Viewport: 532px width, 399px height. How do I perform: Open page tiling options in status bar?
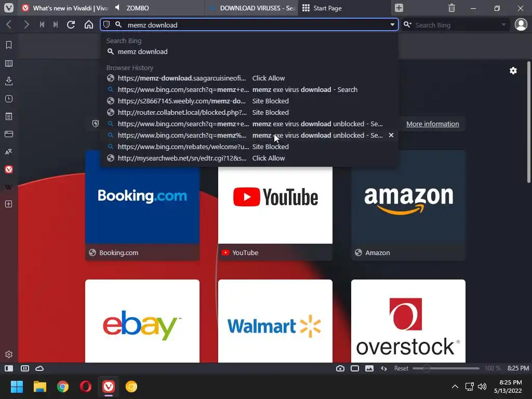[x=355, y=368]
